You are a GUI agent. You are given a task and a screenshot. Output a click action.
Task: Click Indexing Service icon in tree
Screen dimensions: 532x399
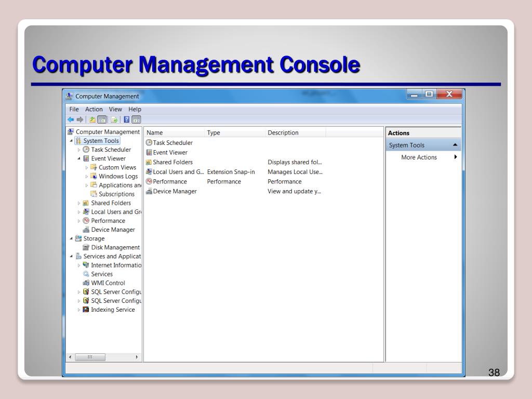86,310
